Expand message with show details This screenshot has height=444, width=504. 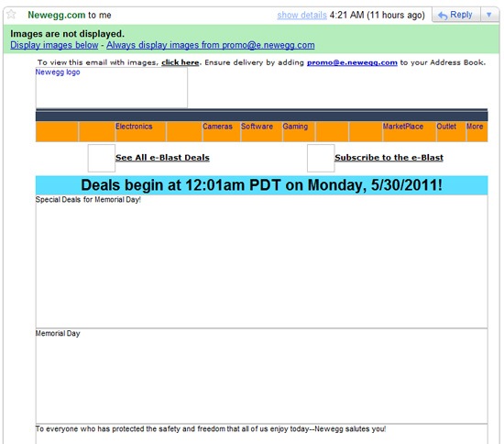click(301, 15)
